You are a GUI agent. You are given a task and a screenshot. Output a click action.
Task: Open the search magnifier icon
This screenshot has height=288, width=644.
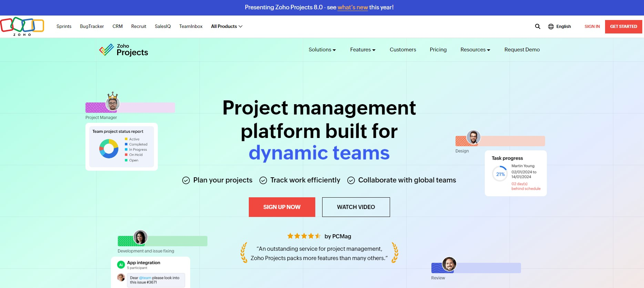538,27
